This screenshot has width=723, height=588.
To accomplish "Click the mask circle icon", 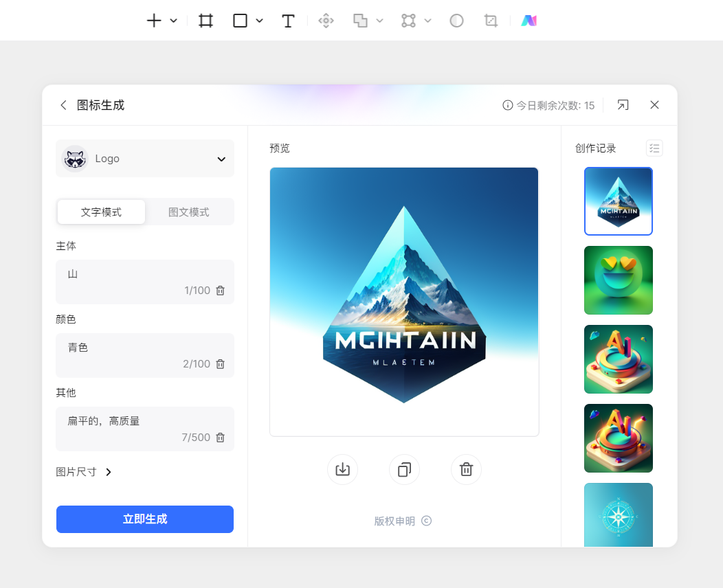I will pos(456,21).
